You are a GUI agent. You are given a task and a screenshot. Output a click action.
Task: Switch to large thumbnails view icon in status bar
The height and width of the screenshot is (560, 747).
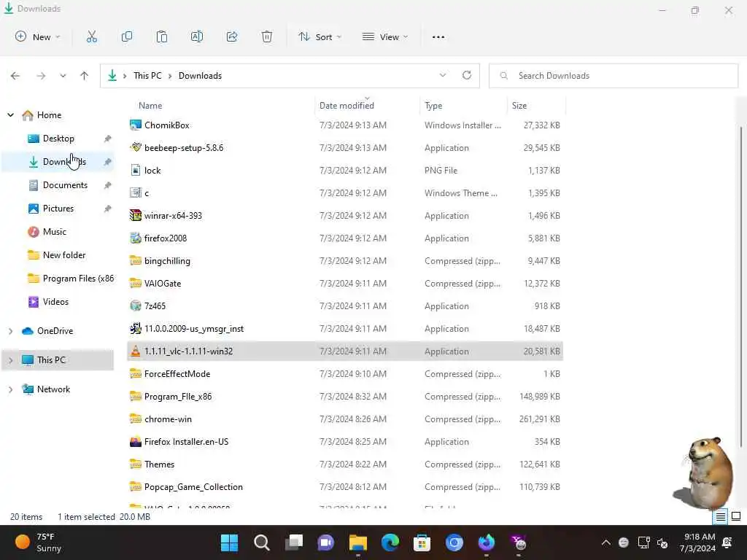click(736, 516)
